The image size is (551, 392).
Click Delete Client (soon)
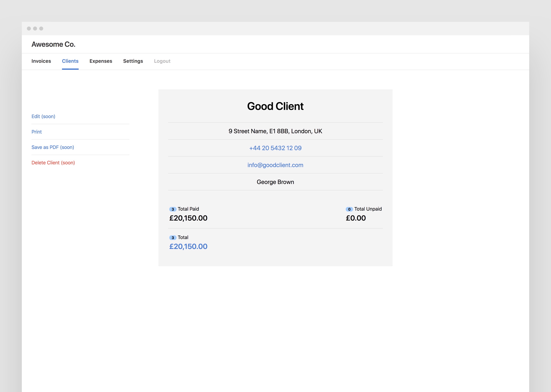click(x=53, y=163)
